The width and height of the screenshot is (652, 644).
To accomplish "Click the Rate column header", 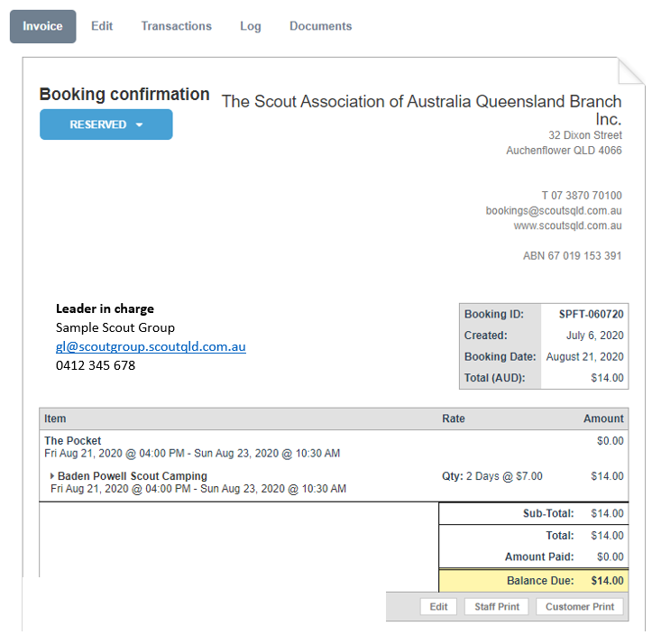I will point(454,419).
